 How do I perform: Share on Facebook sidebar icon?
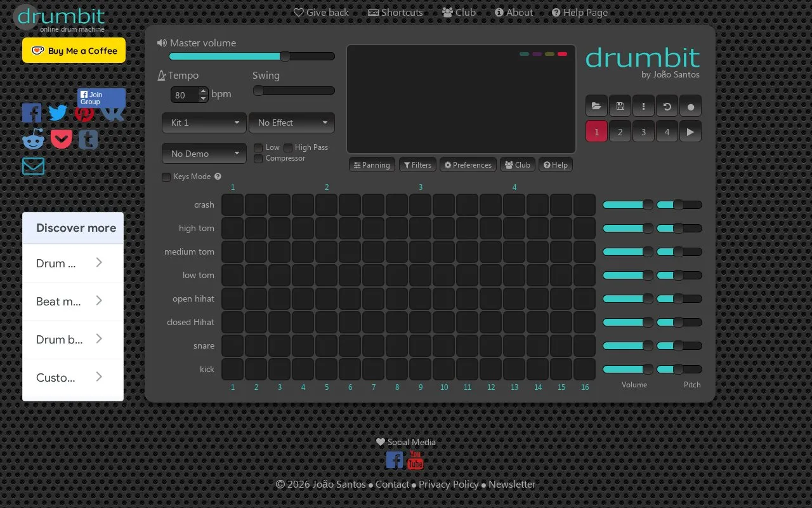[32, 112]
